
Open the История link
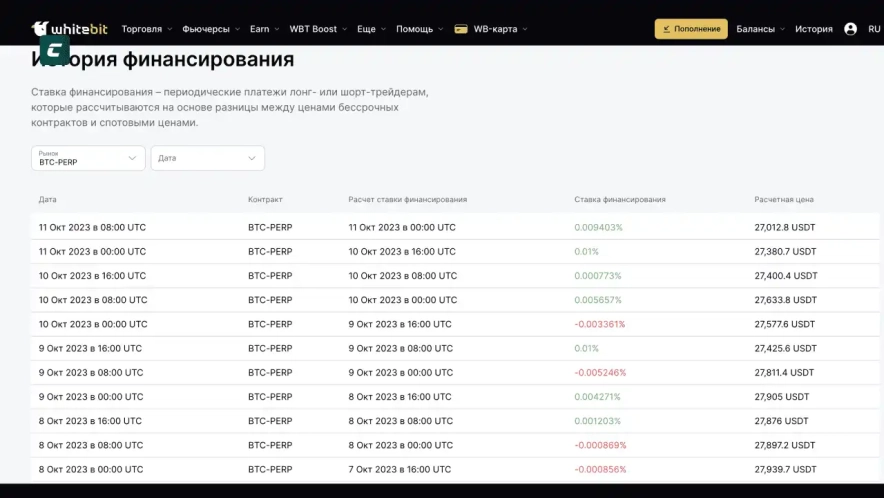click(x=813, y=29)
